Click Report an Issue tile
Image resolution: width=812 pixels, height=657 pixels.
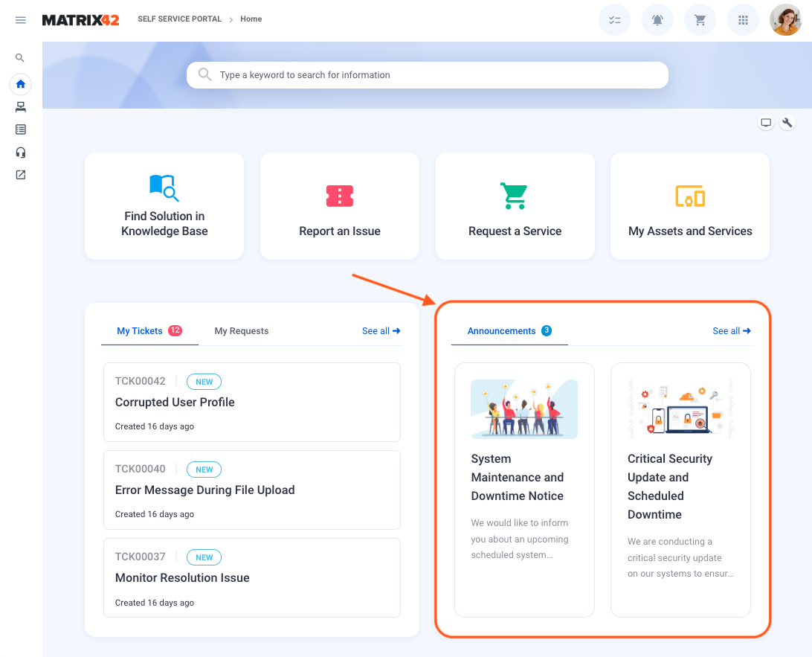[340, 206]
